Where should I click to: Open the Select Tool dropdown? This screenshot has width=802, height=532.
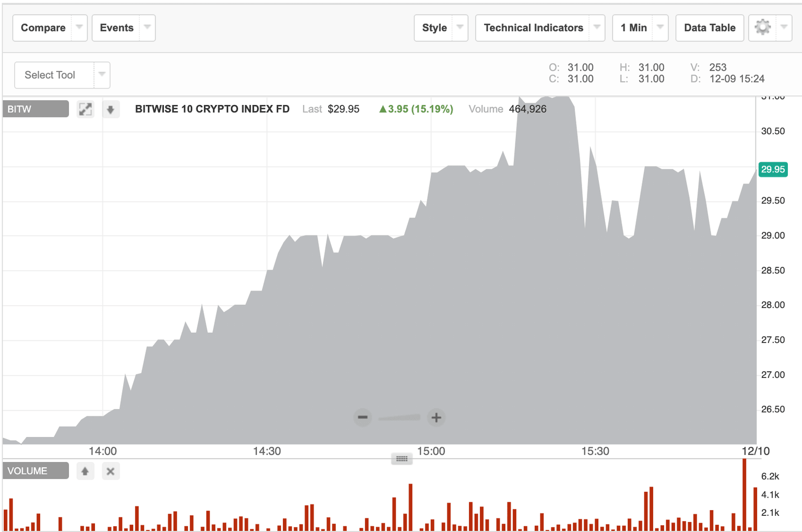(102, 75)
